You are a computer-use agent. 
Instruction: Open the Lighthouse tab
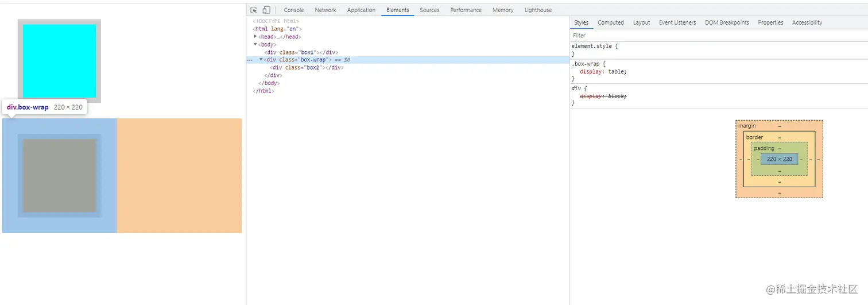click(x=538, y=10)
